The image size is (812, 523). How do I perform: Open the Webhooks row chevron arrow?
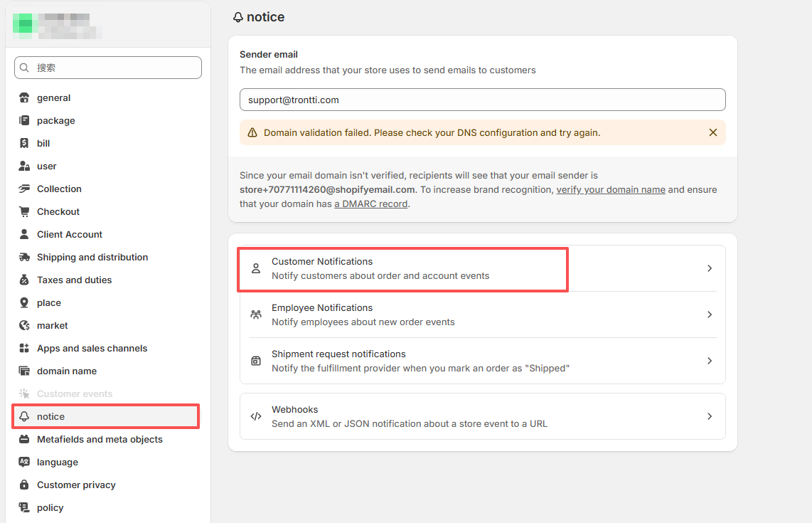(x=709, y=416)
